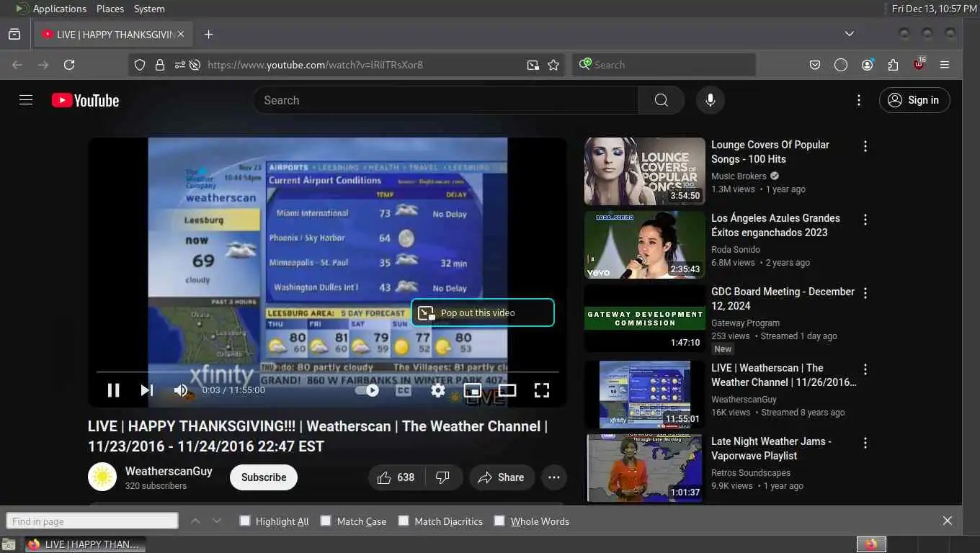Click WeatherscanGuy channel avatar
Viewport: 980px width, 553px height.
(102, 477)
